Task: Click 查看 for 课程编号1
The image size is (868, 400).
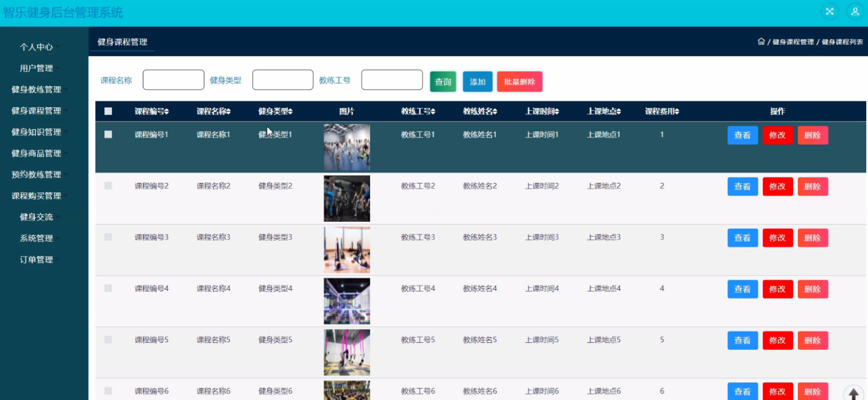Action: click(742, 135)
